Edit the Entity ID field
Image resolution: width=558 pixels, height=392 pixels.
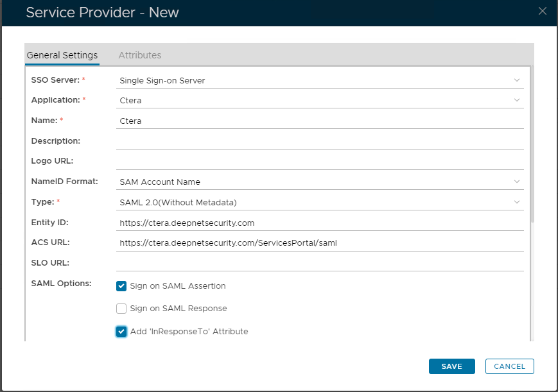320,223
